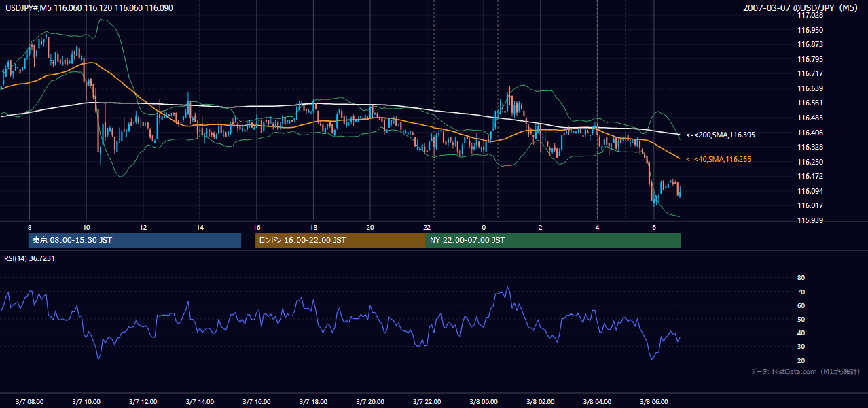This screenshot has width=868, height=408.
Task: Click price axis value 116.483
Action: [810, 118]
